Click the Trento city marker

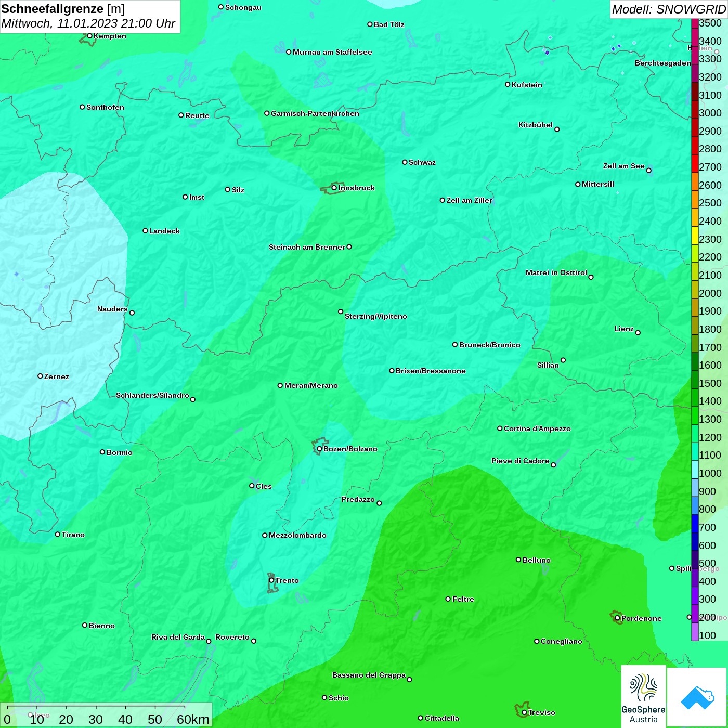(271, 580)
